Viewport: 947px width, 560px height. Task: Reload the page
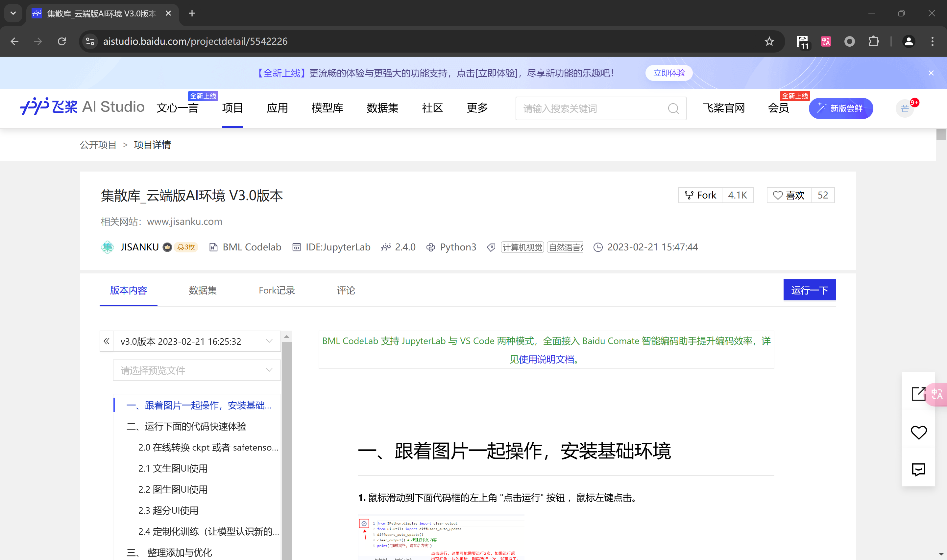[62, 41]
